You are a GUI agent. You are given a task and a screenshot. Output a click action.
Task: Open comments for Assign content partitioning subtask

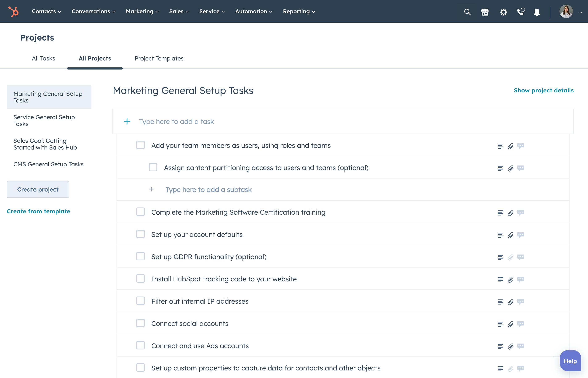coord(521,168)
